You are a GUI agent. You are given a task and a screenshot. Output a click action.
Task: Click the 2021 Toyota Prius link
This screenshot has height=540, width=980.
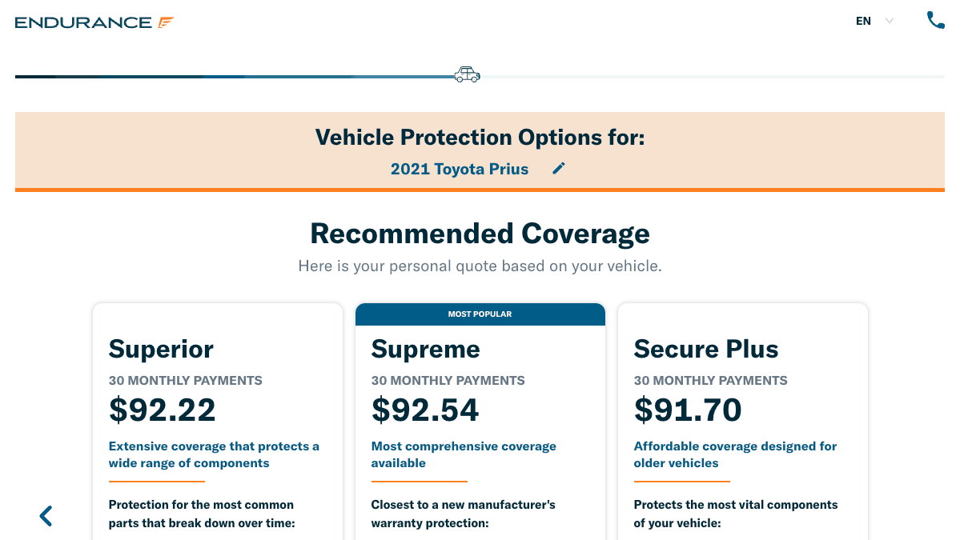click(x=460, y=169)
